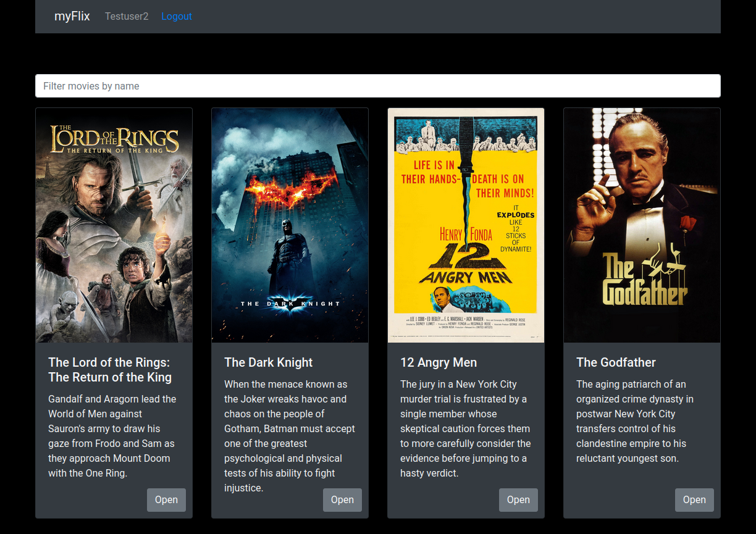The width and height of the screenshot is (756, 534).
Task: Click The Godfather poster image
Action: click(x=642, y=225)
